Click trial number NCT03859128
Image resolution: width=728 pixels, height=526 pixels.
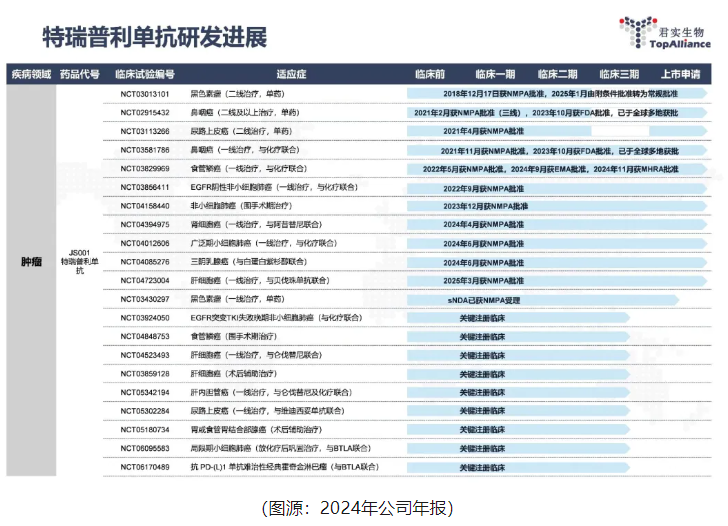tap(145, 374)
